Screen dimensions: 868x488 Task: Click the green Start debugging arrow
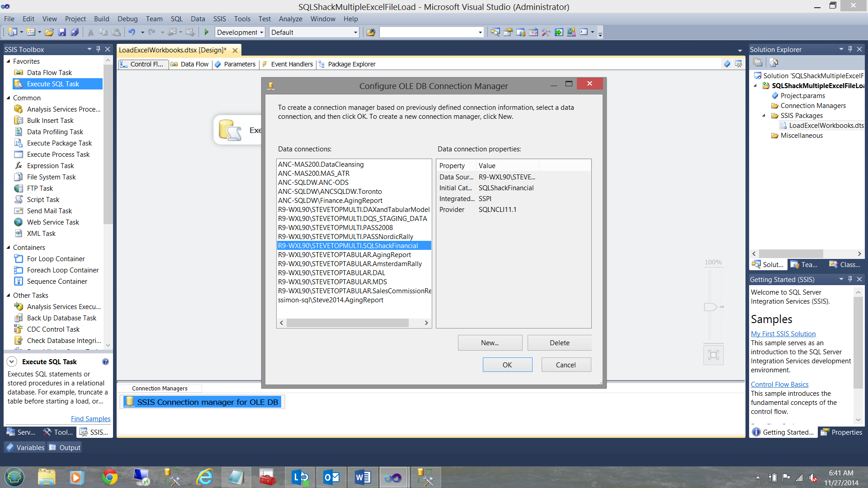click(x=207, y=32)
